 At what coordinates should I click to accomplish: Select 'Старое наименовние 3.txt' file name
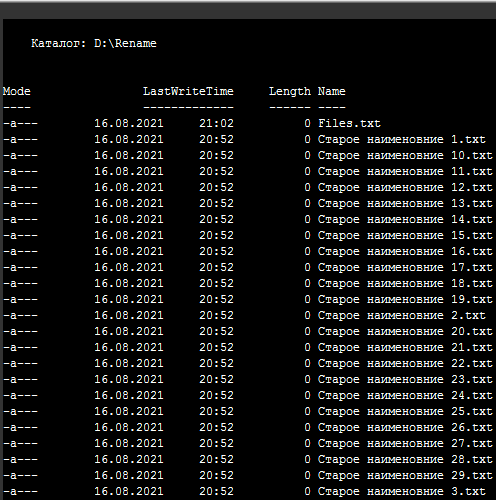[402, 491]
